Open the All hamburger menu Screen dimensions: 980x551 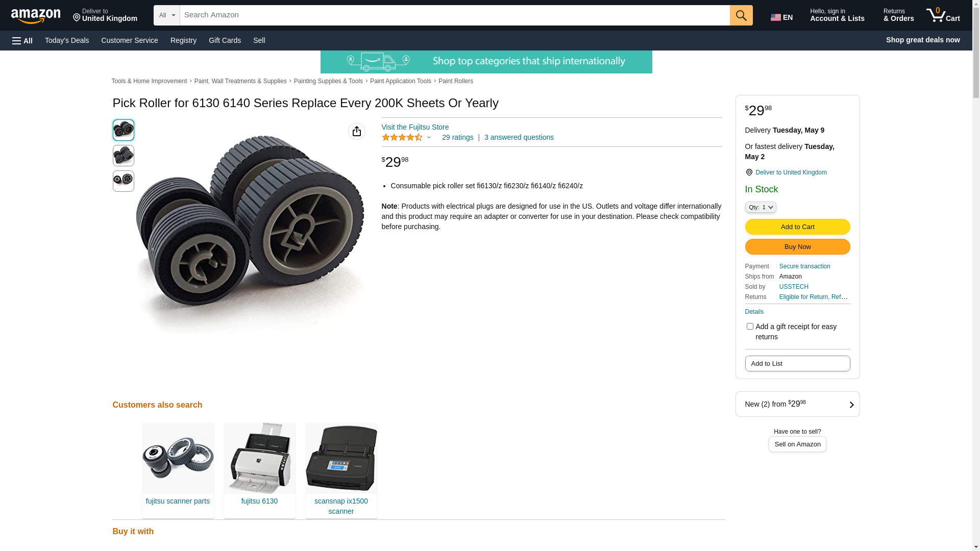pos(22,40)
